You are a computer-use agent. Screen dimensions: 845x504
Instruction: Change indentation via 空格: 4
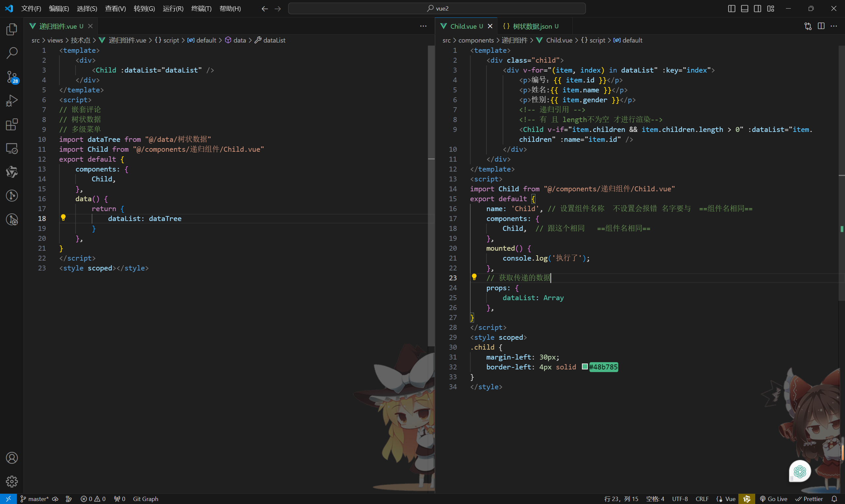click(655, 499)
